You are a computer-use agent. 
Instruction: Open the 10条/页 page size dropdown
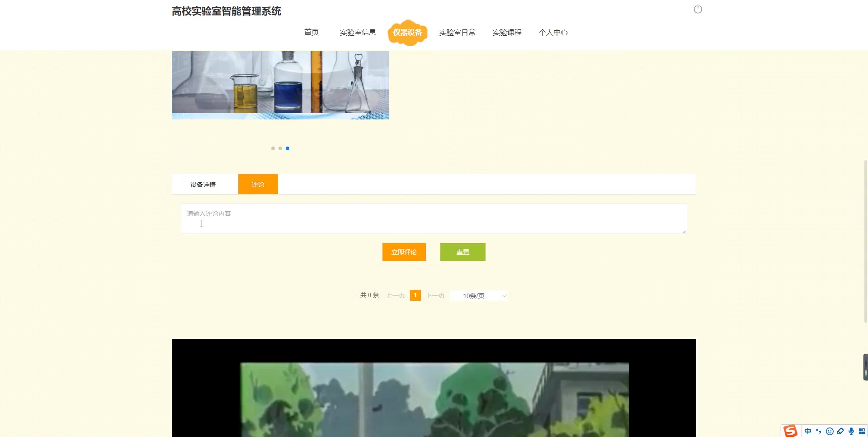pos(479,296)
